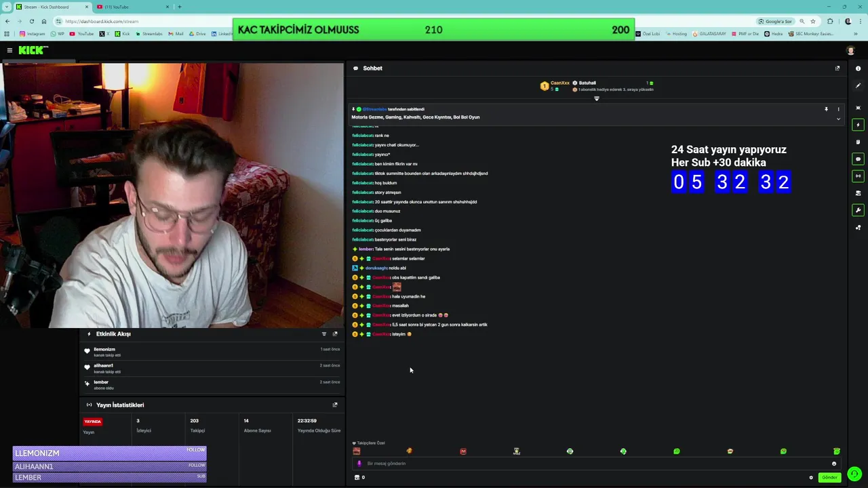Open a new browser tab
Image resolution: width=868 pixels, height=488 pixels.
180,7
